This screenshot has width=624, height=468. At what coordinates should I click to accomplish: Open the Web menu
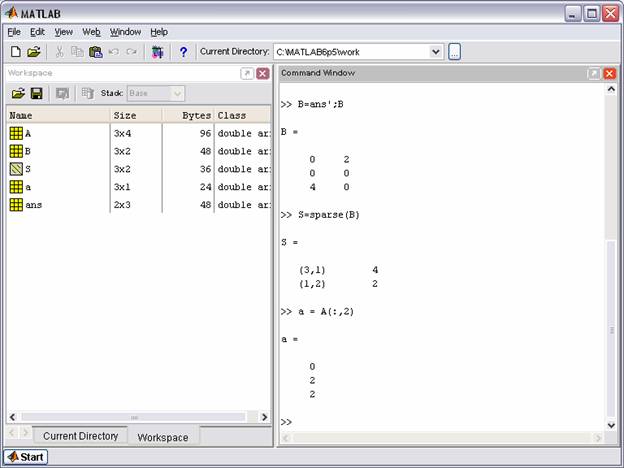[x=91, y=32]
